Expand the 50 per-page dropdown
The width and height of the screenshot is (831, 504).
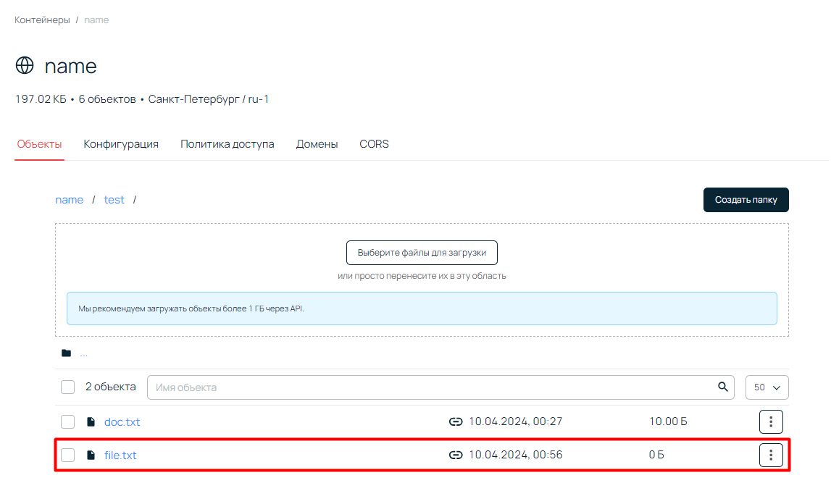coord(767,387)
